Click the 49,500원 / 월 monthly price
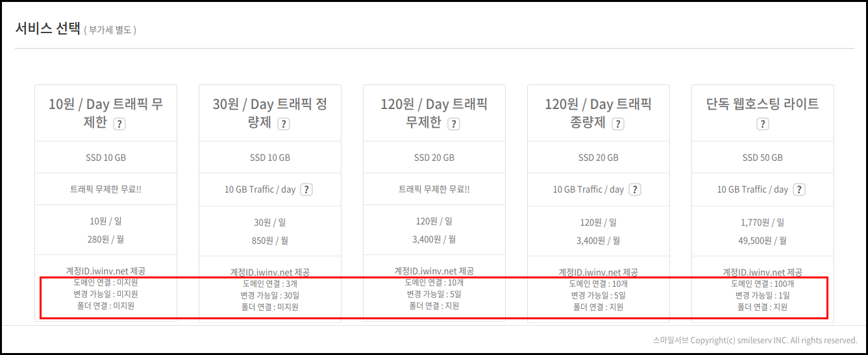The image size is (868, 355). click(763, 241)
